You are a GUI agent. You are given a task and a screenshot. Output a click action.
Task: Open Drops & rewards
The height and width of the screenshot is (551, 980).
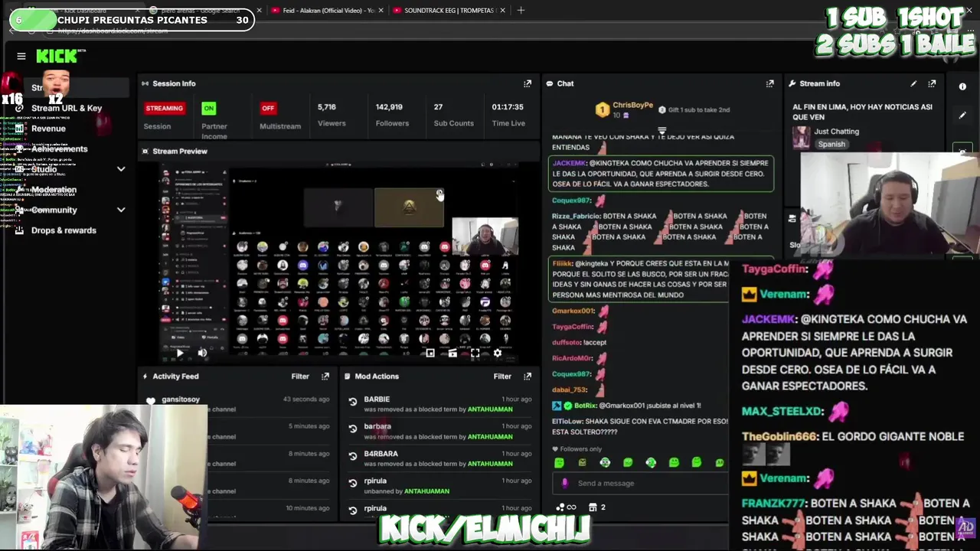(64, 230)
